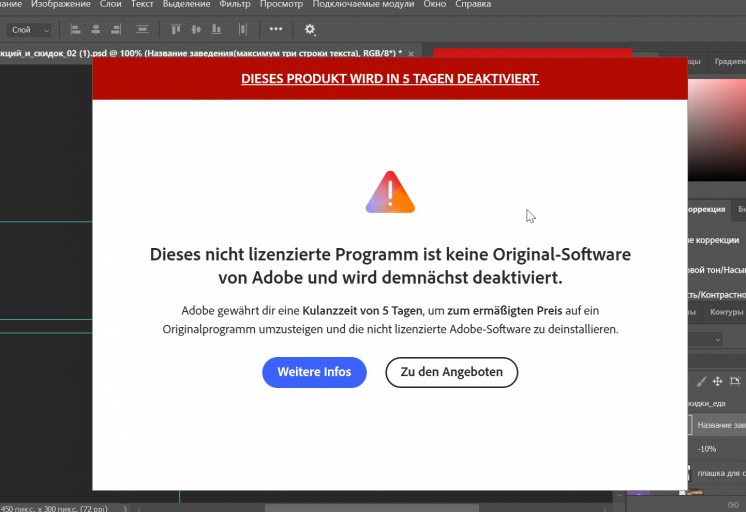Open the Фильтр menu

coord(235,4)
